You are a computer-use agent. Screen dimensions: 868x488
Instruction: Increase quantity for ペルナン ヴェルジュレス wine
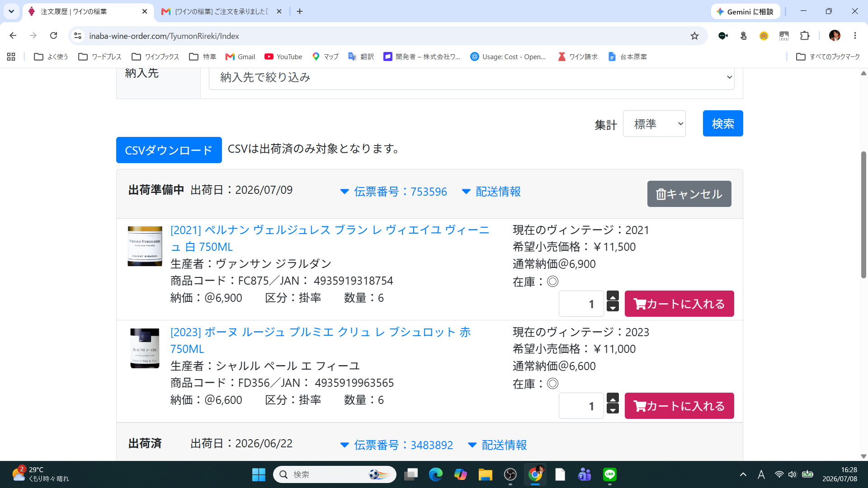pos(613,296)
